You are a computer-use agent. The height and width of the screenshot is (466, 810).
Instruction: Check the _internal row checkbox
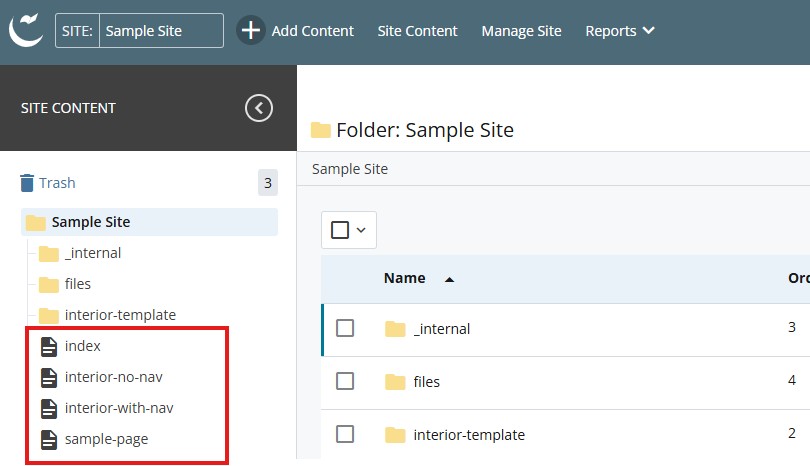pyautogui.click(x=345, y=328)
